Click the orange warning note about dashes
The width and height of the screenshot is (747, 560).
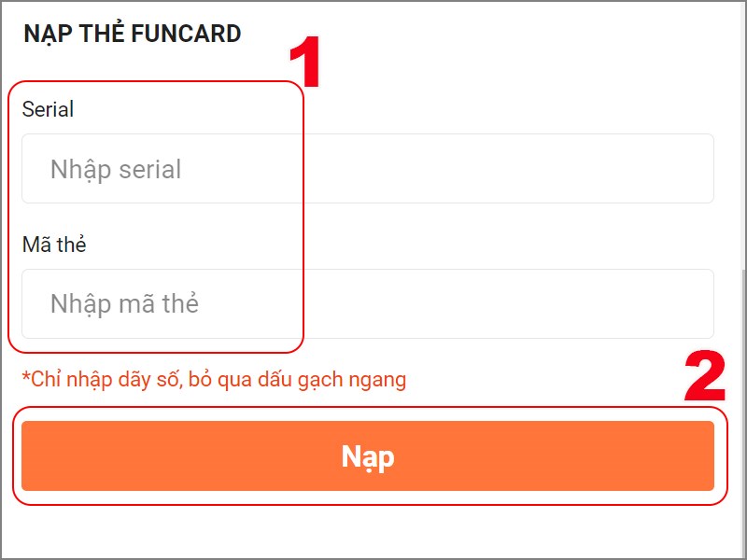(x=217, y=380)
